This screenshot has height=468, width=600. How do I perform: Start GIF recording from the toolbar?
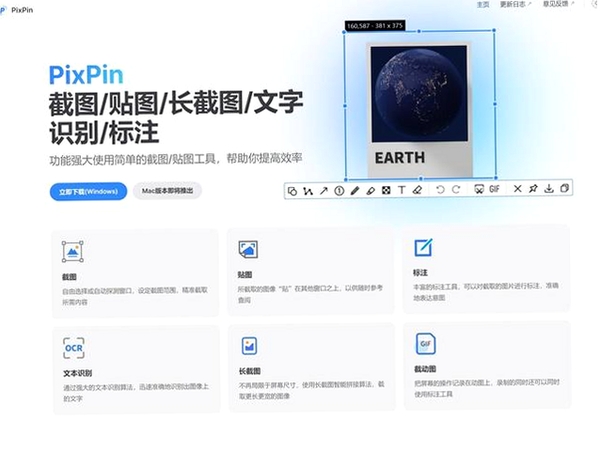pyautogui.click(x=494, y=189)
